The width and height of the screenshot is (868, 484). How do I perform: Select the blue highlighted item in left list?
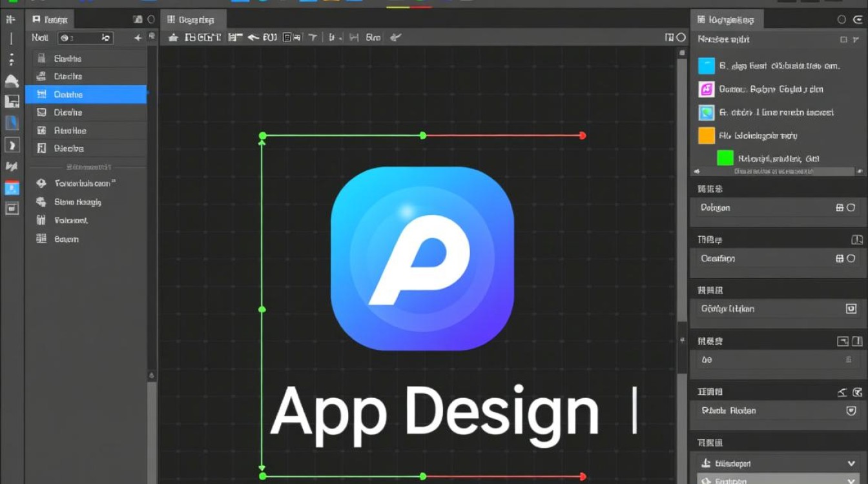tap(86, 94)
